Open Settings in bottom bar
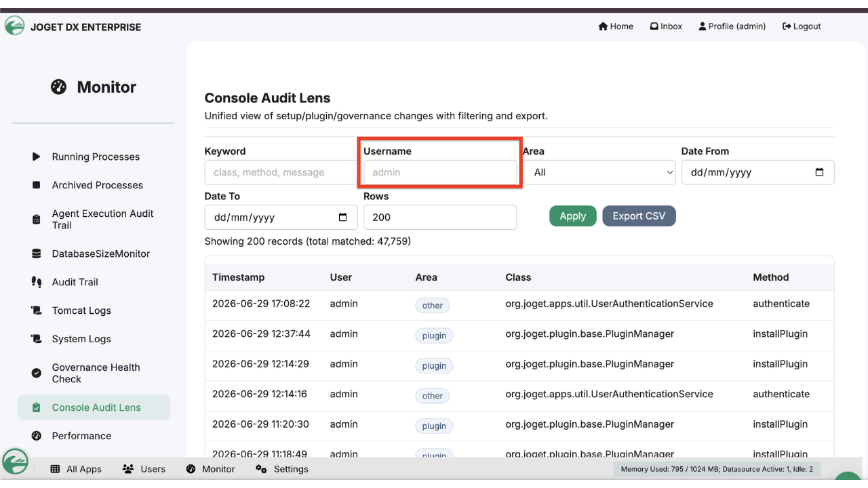 (282, 469)
